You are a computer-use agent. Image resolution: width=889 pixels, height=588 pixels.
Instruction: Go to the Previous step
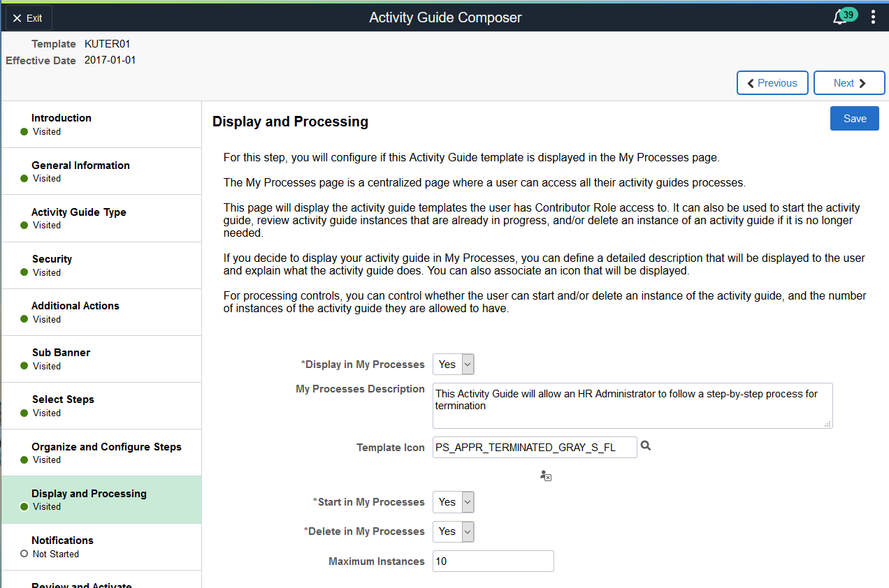pyautogui.click(x=772, y=82)
